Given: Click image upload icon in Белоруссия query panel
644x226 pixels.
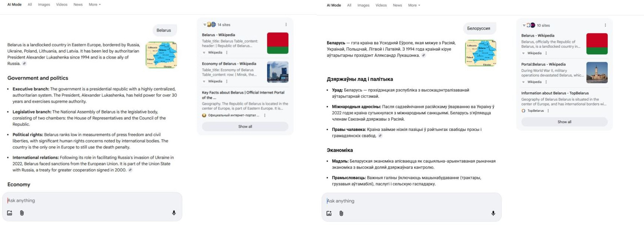Looking at the screenshot, I should pos(329,213).
